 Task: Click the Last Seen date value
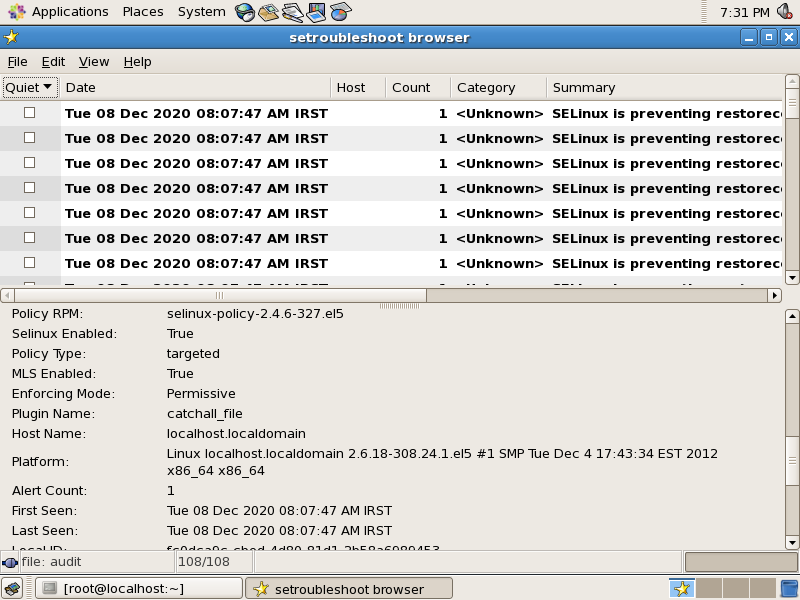[280, 531]
